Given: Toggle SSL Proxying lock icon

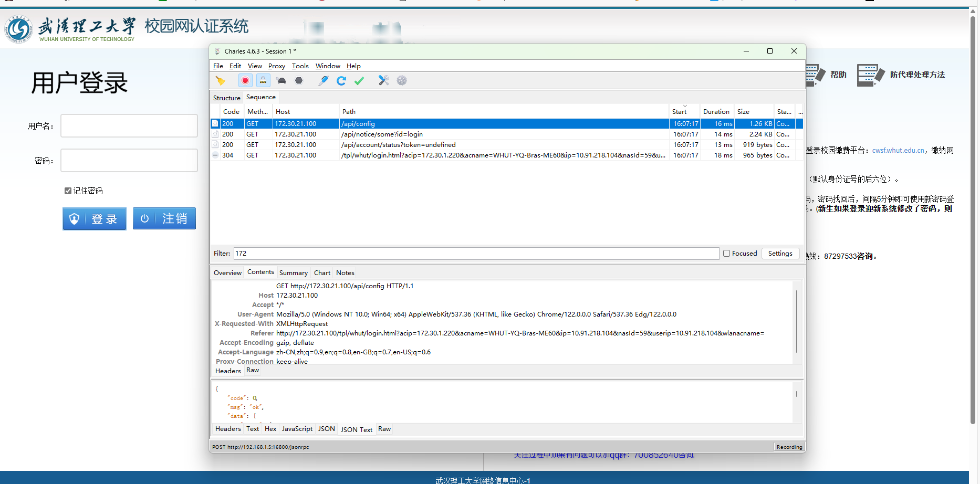Looking at the screenshot, I should pos(263,80).
